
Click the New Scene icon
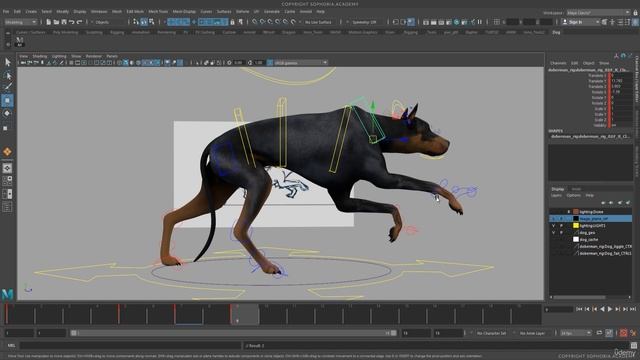point(49,22)
